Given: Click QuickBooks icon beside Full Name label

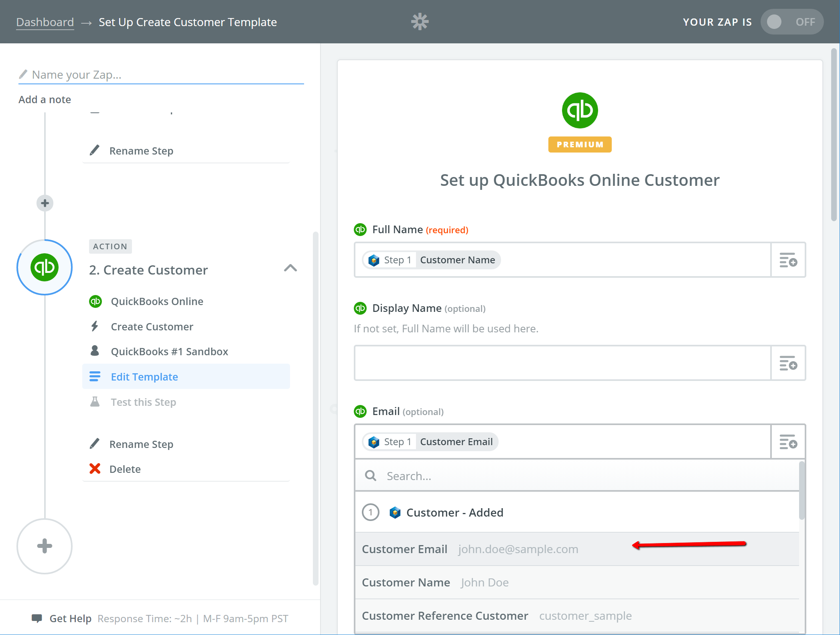Looking at the screenshot, I should click(x=360, y=230).
